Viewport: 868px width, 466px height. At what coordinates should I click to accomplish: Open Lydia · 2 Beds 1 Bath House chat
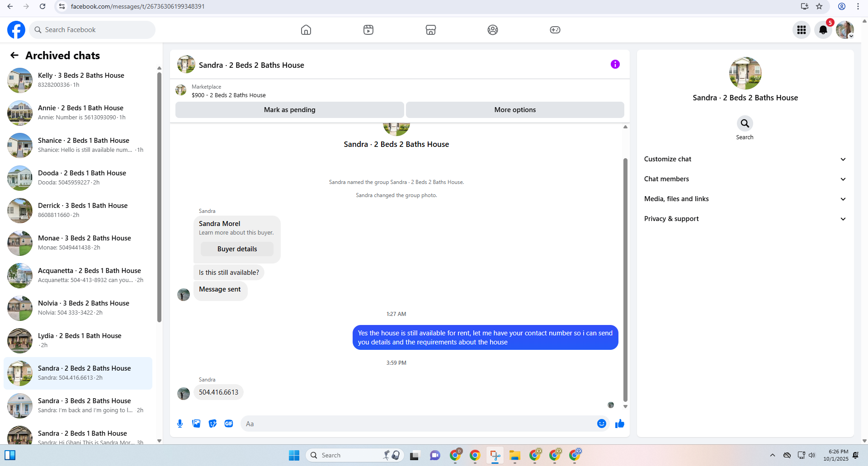[x=78, y=341]
